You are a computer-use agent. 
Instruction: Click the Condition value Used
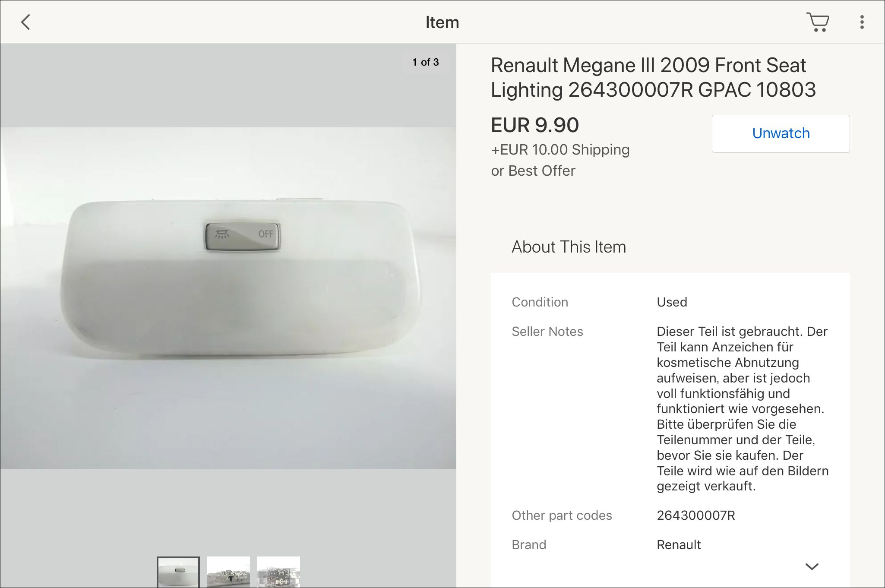pyautogui.click(x=672, y=302)
